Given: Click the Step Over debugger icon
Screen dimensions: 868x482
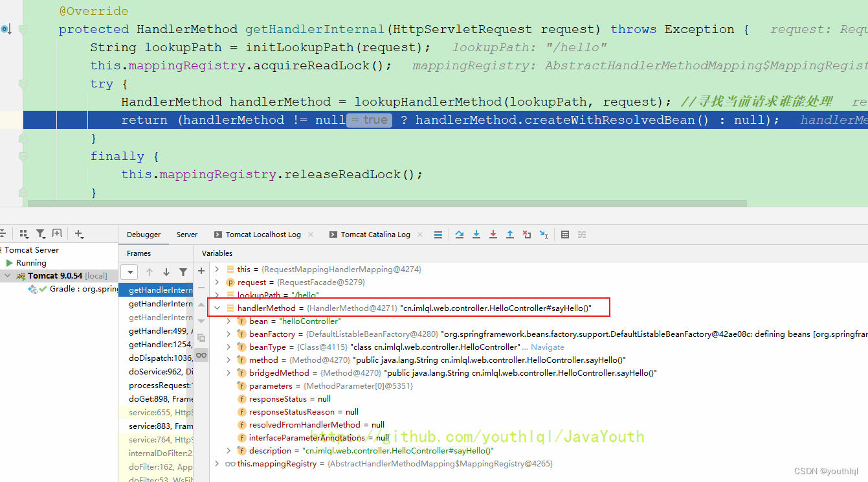Looking at the screenshot, I should coord(460,235).
